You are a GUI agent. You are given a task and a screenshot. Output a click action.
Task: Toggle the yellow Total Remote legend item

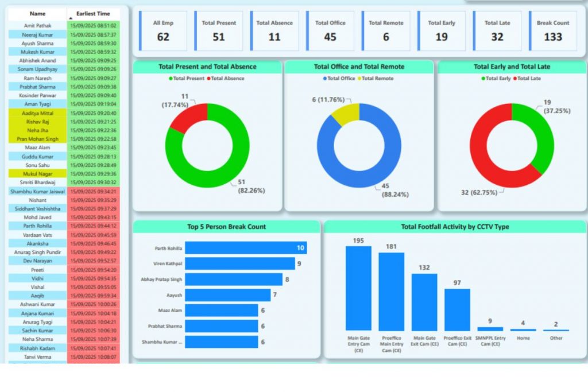(x=359, y=79)
